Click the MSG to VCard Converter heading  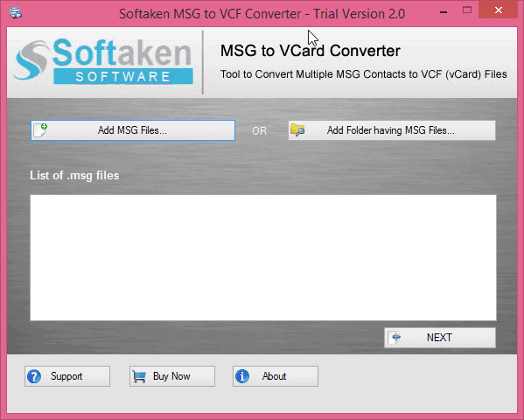tap(311, 51)
